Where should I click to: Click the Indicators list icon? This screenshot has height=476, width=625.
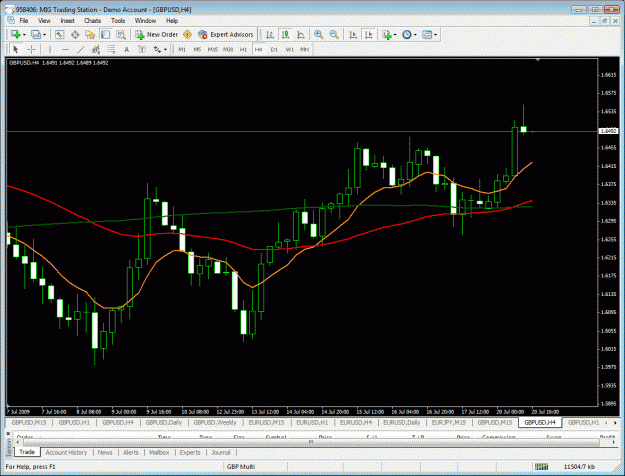point(387,35)
